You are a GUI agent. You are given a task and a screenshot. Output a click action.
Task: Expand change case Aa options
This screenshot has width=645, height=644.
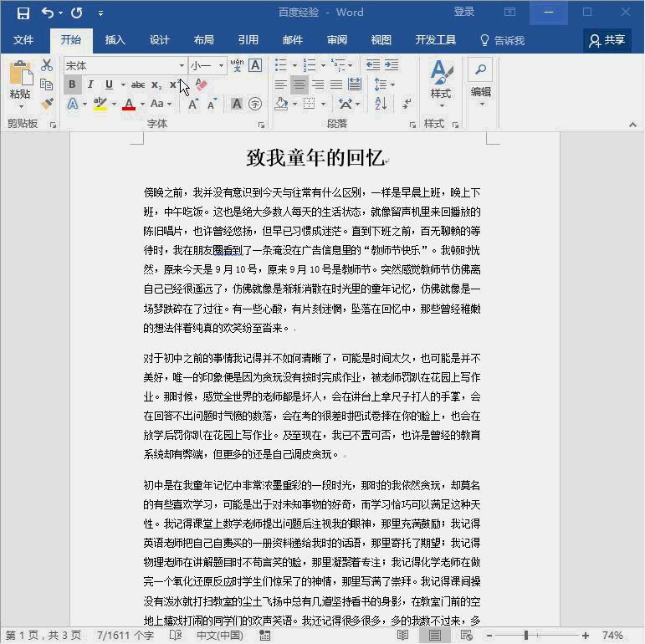170,104
